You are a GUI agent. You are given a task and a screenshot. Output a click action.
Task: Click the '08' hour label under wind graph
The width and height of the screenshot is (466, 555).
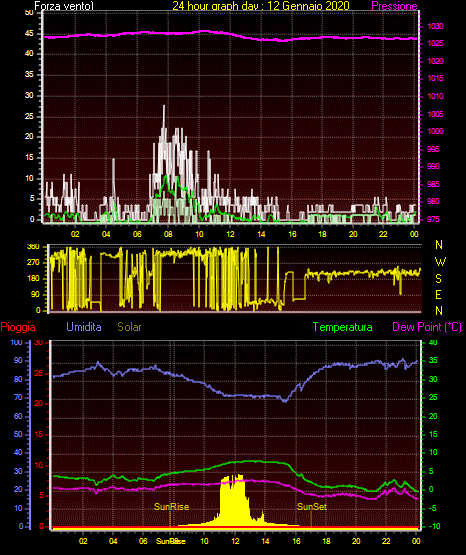click(168, 234)
